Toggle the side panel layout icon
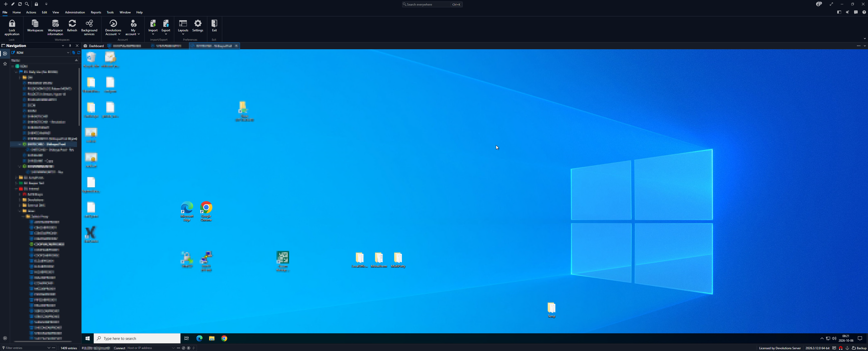The width and height of the screenshot is (868, 351). (839, 12)
